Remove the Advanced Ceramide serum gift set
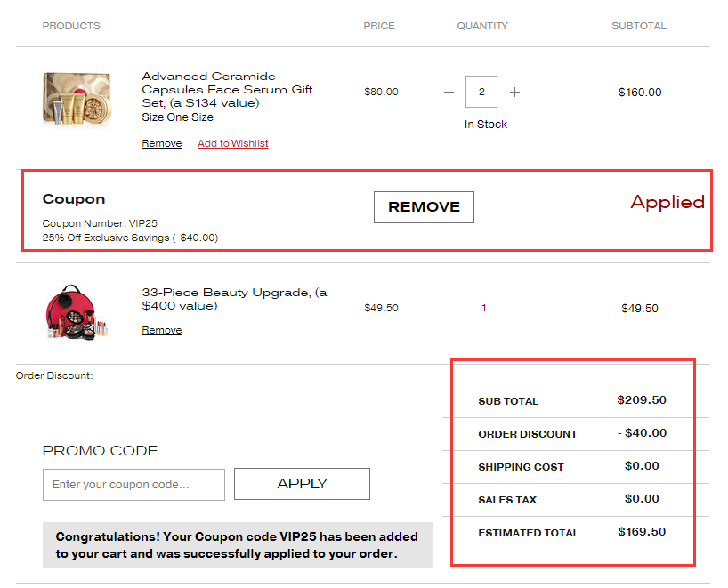This screenshot has height=588, width=728. pos(161,143)
